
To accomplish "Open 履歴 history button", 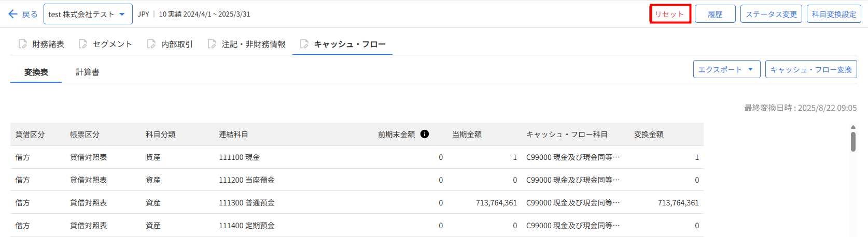I will pyautogui.click(x=715, y=14).
